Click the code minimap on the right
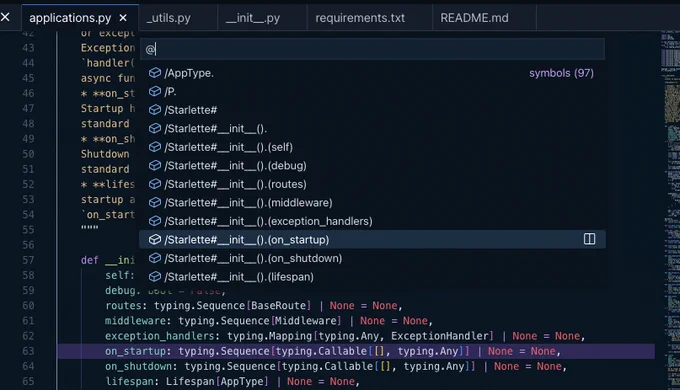Viewport: 680px width, 390px height. coord(670,210)
